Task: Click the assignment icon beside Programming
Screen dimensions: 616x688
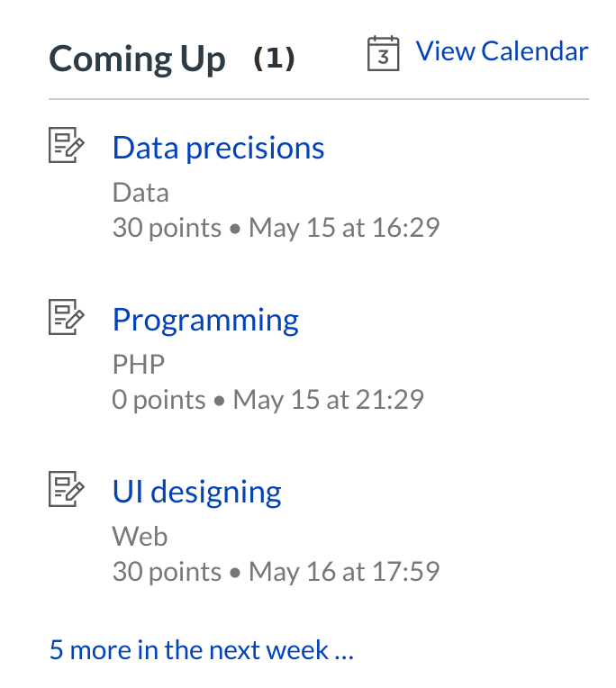Action: coord(66,318)
